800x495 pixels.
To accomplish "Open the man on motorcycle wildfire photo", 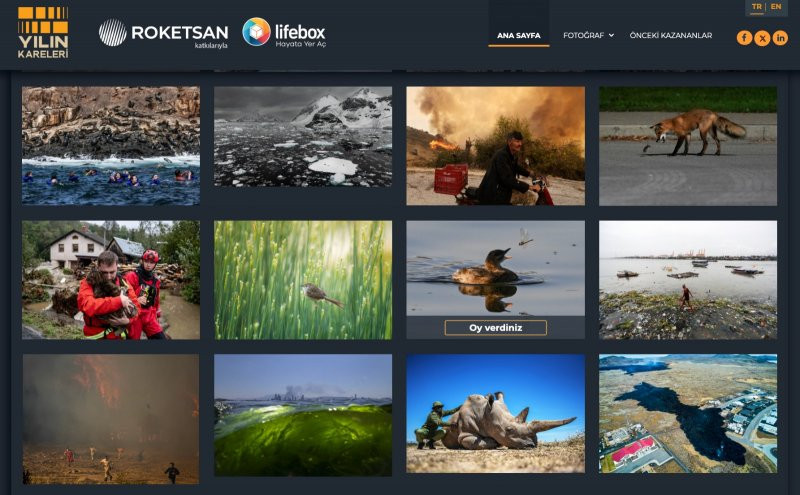I will coord(495,145).
